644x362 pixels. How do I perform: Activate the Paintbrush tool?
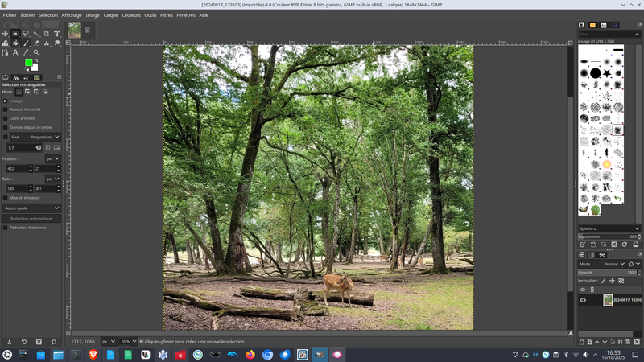coord(26,43)
